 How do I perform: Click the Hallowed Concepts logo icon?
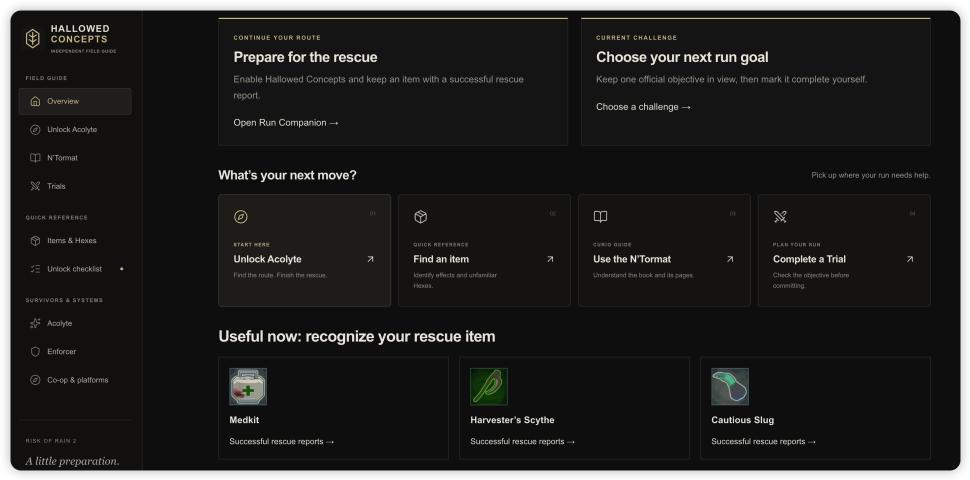coord(33,38)
